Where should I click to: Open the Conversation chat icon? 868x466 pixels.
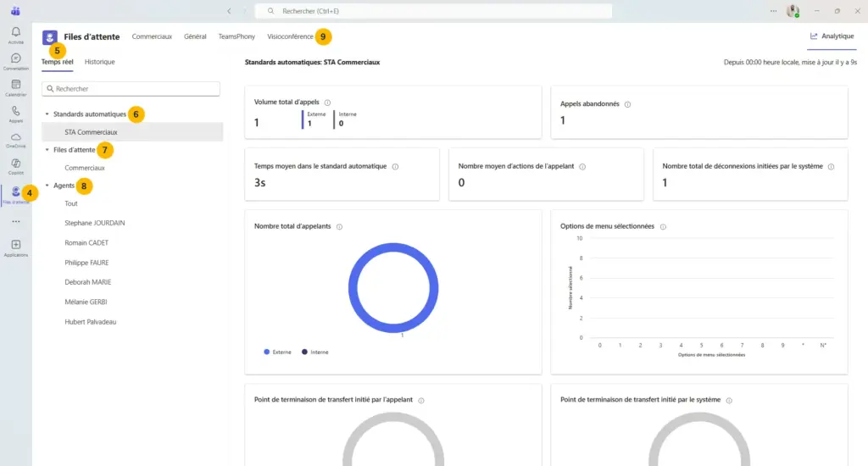tap(16, 58)
